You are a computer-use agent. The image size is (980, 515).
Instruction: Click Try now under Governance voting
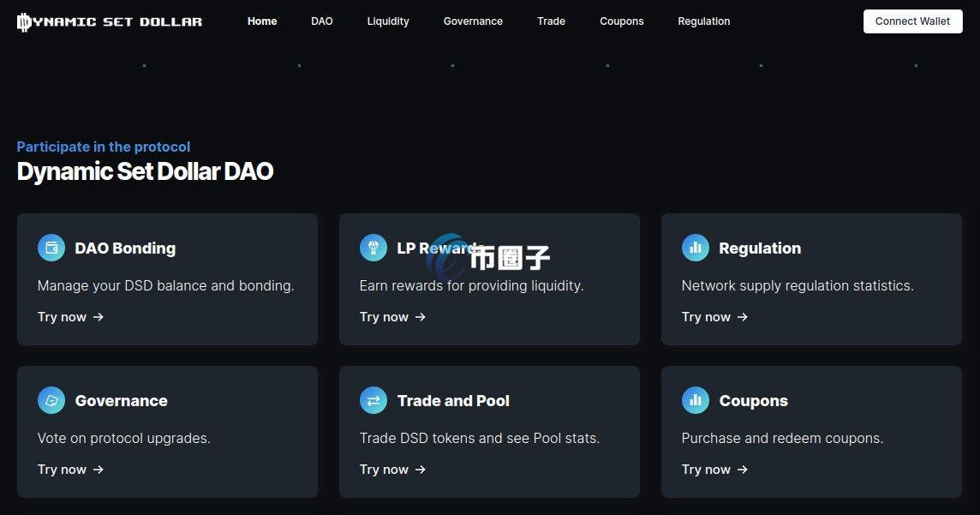coord(62,470)
